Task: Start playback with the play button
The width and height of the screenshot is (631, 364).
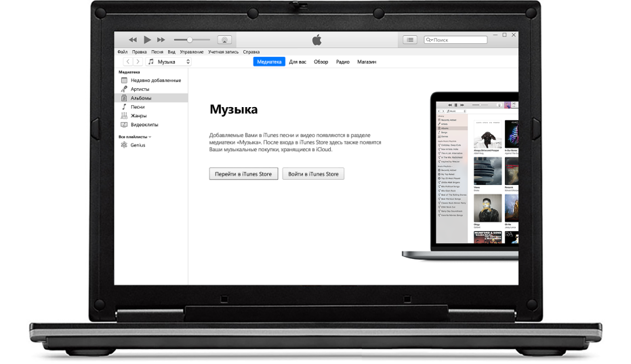Action: [147, 39]
